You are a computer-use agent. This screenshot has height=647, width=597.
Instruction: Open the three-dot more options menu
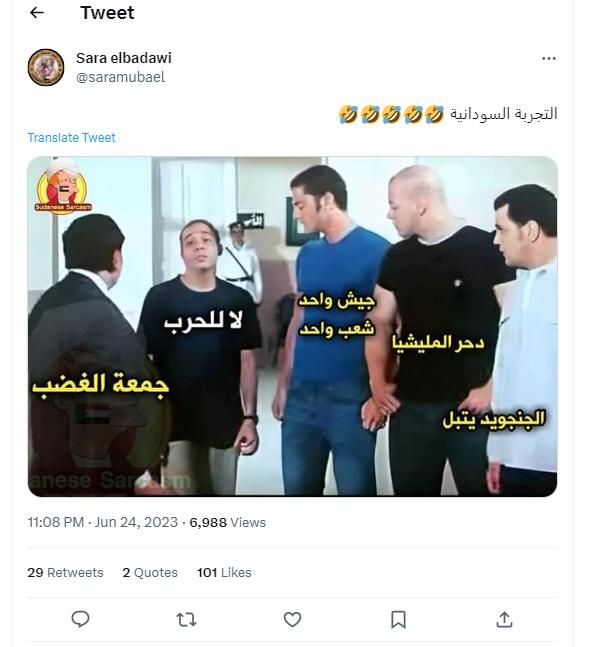point(548,59)
